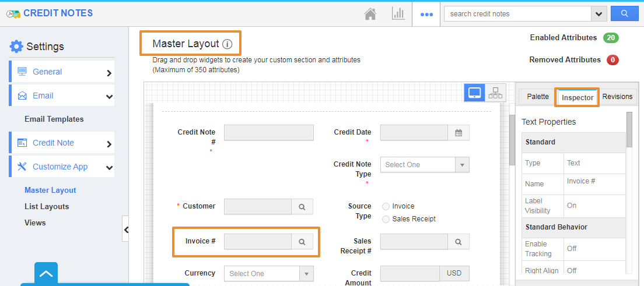Collapse the left sidebar arrow
The height and width of the screenshot is (286, 644).
(125, 229)
